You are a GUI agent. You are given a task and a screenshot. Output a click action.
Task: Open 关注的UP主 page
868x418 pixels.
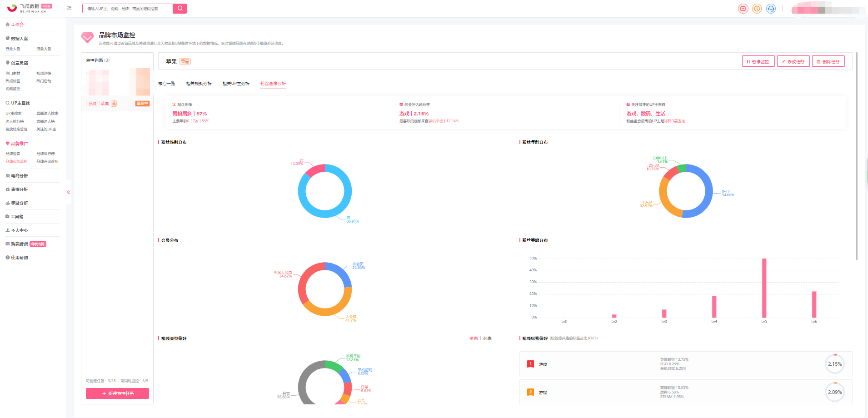point(46,129)
